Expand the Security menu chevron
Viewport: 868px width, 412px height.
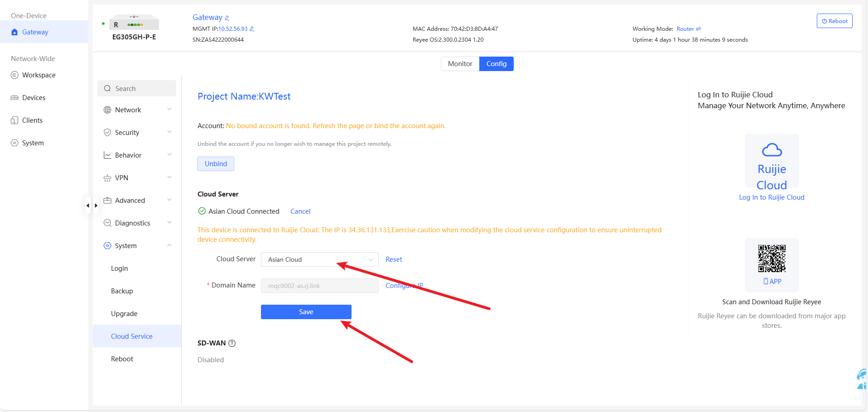pyautogui.click(x=169, y=132)
